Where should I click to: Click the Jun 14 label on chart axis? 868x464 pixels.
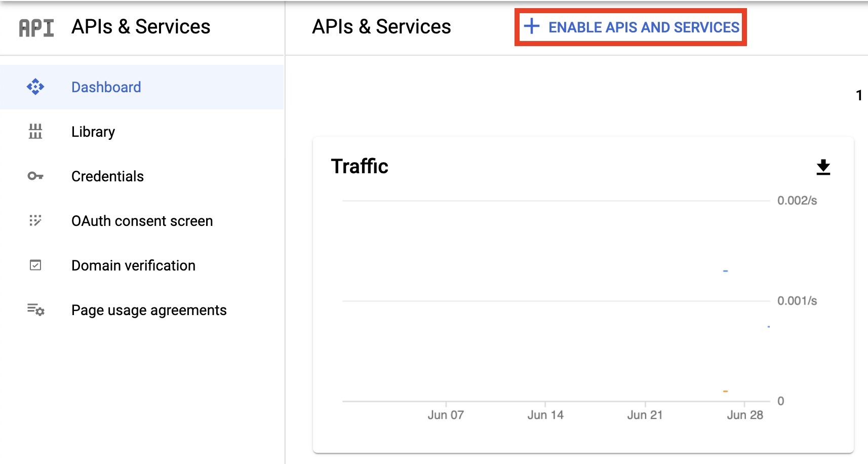tap(545, 415)
